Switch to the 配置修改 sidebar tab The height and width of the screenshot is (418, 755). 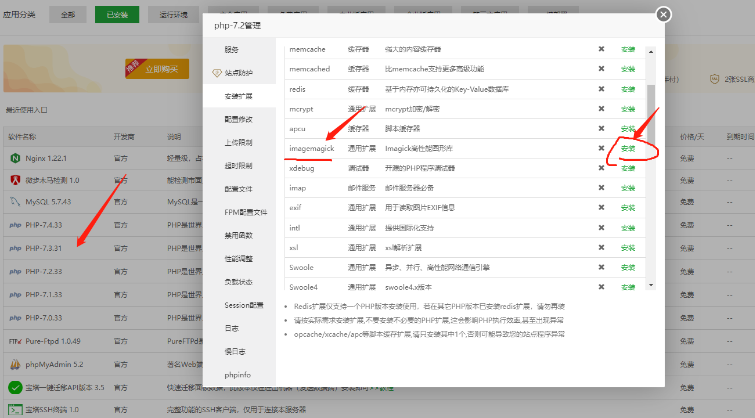[x=239, y=119]
